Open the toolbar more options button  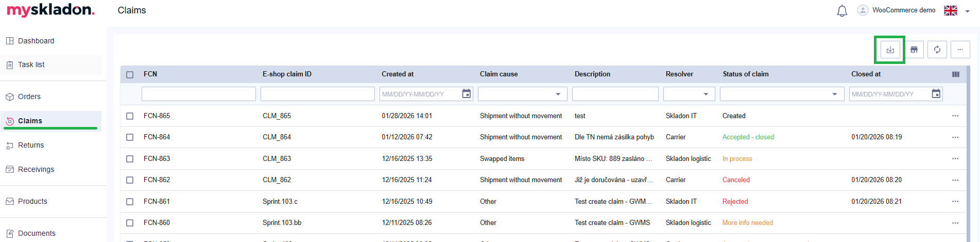[x=960, y=50]
